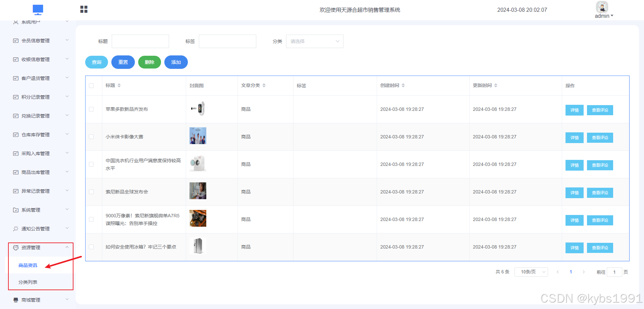
Task: Click the 标题 search input field
Action: 140,41
